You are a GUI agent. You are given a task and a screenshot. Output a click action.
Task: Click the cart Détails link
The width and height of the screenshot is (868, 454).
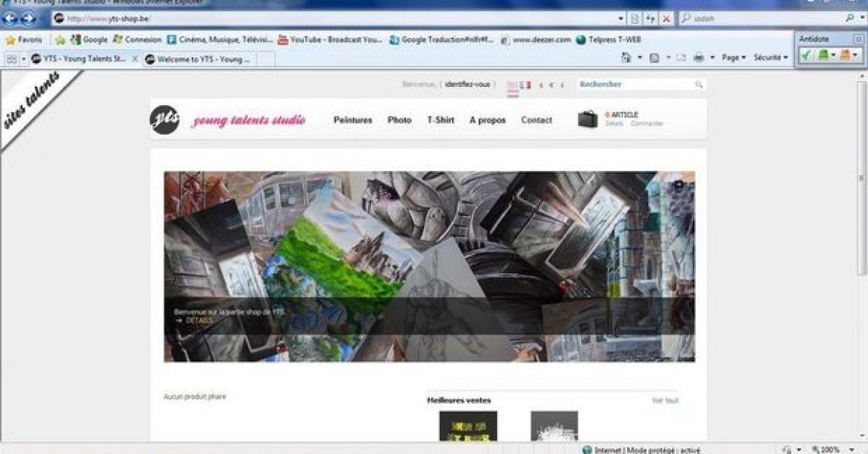point(614,124)
